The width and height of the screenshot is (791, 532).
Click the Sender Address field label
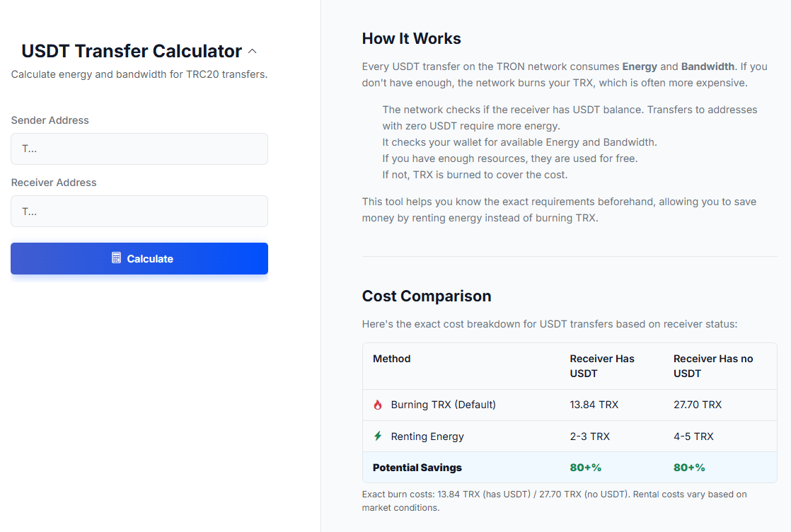[x=50, y=120]
